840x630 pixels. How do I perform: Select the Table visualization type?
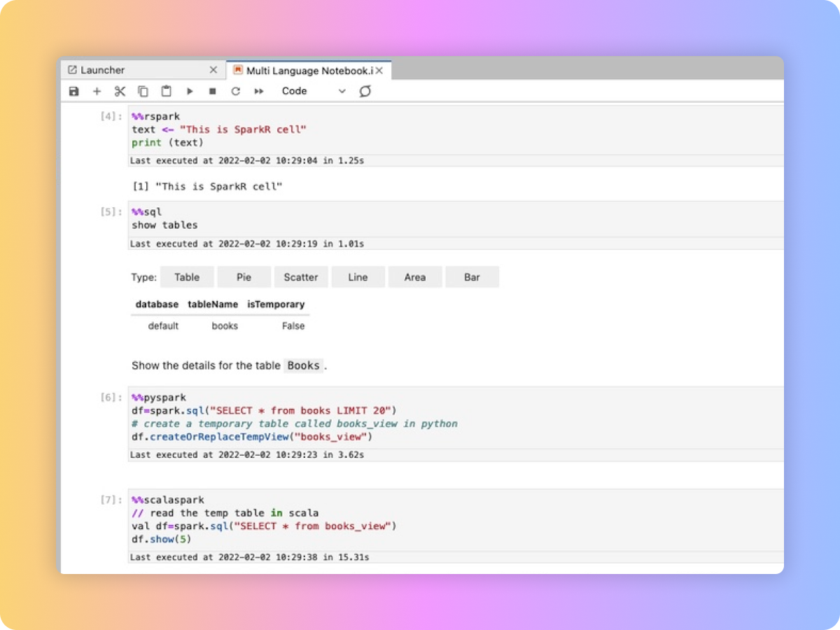pos(187,276)
